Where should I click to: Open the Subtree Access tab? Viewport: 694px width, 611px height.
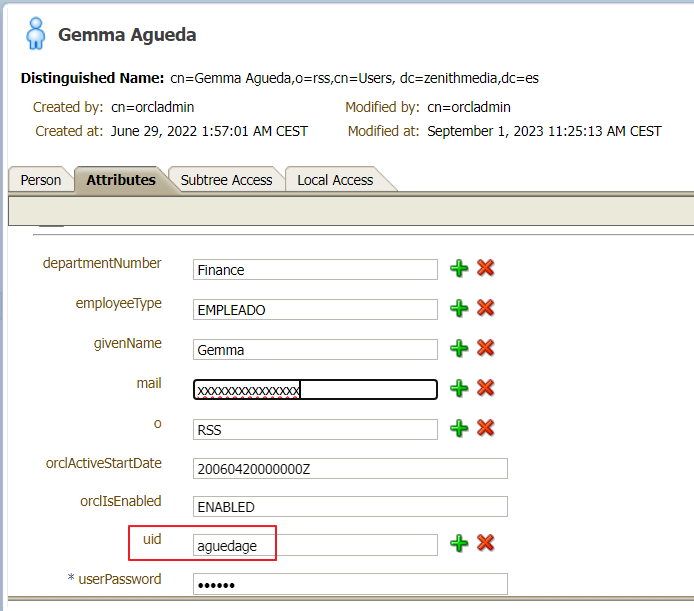click(x=226, y=180)
